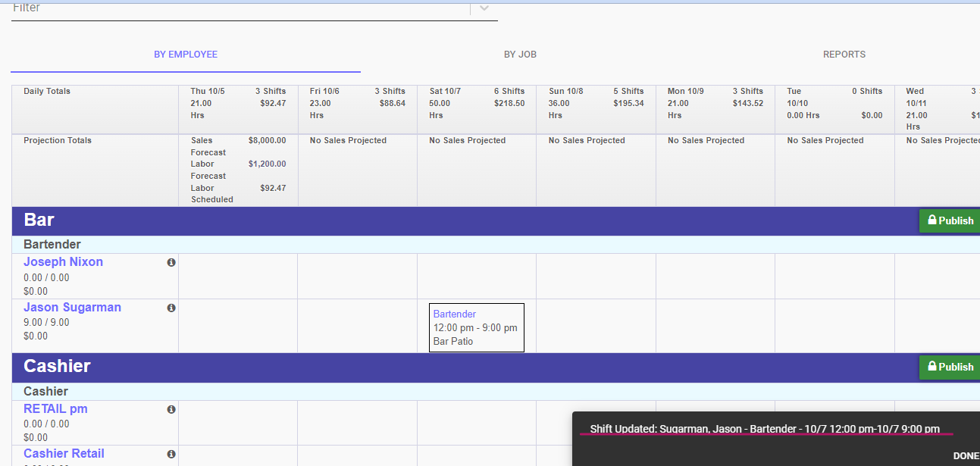This screenshot has height=466, width=980.
Task: Open info icon for RETAIL pm
Action: pyautogui.click(x=171, y=409)
